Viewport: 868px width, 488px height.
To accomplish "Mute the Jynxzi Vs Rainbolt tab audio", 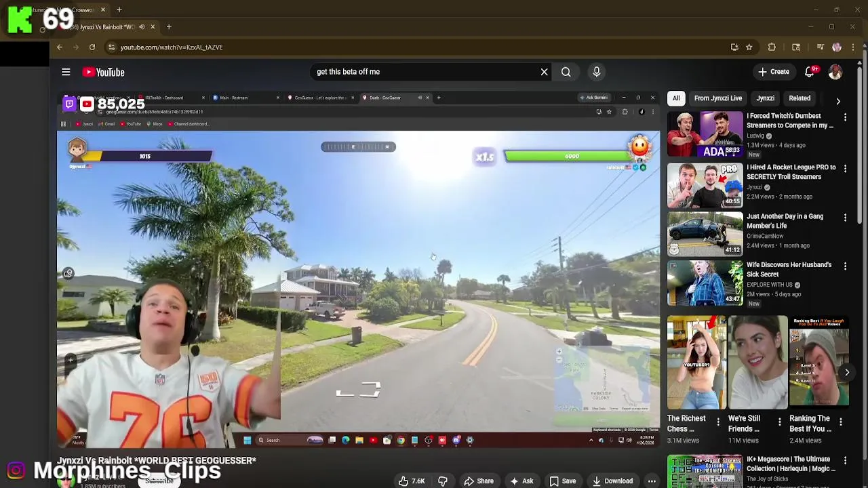I will click(142, 27).
